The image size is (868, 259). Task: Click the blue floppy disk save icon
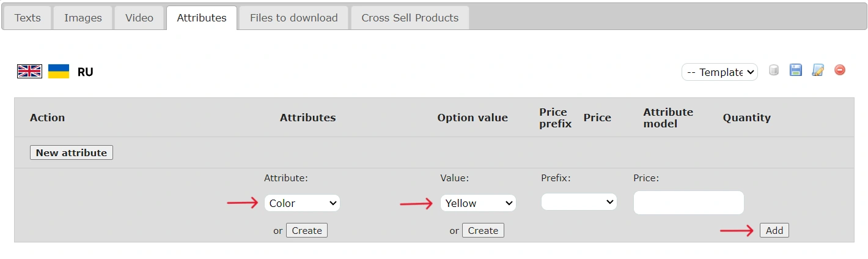coord(795,70)
